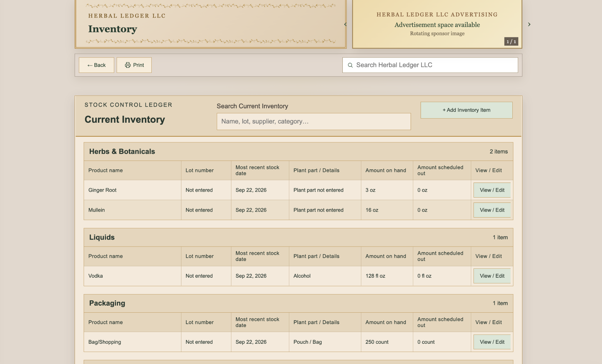Open View / Edit for Ginger Root

[492, 190]
